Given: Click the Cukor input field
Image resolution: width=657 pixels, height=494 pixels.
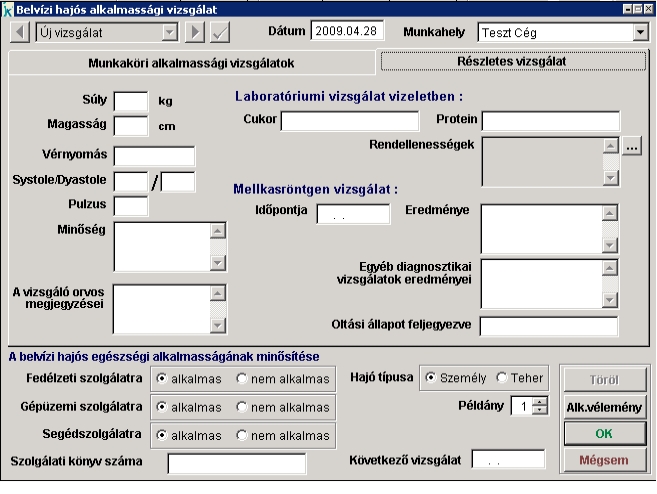Looking at the screenshot, I should pos(349,121).
